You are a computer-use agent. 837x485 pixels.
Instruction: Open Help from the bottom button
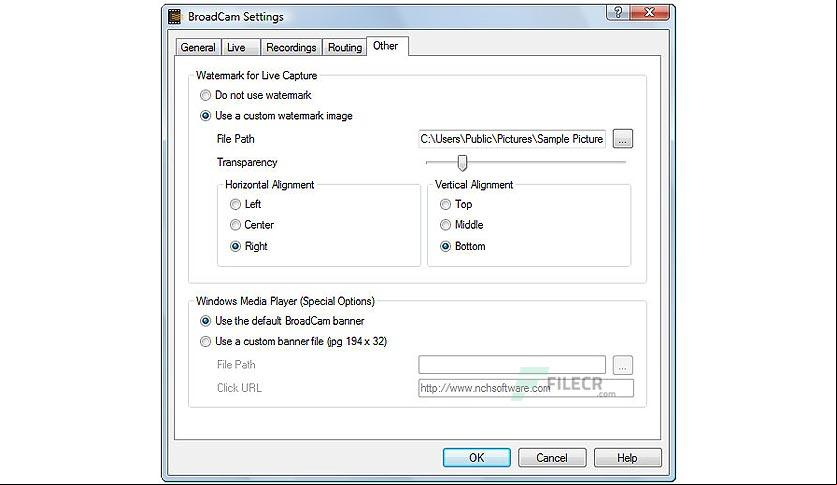[627, 458]
